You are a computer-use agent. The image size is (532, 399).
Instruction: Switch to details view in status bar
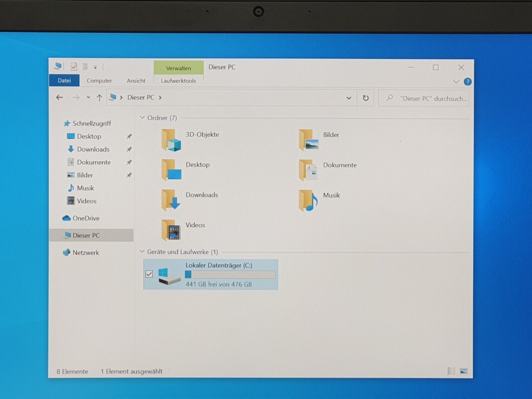click(x=451, y=371)
